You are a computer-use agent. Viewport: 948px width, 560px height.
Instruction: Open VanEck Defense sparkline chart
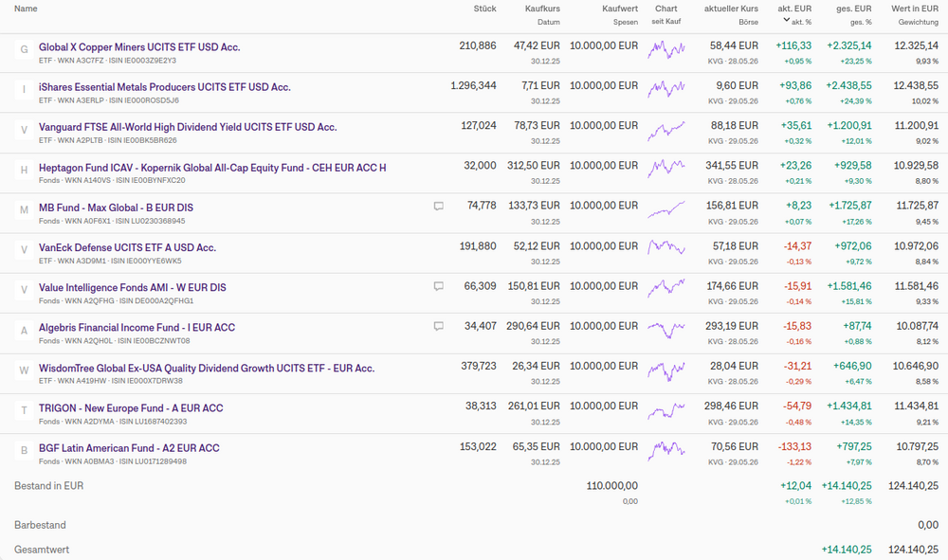click(666, 247)
